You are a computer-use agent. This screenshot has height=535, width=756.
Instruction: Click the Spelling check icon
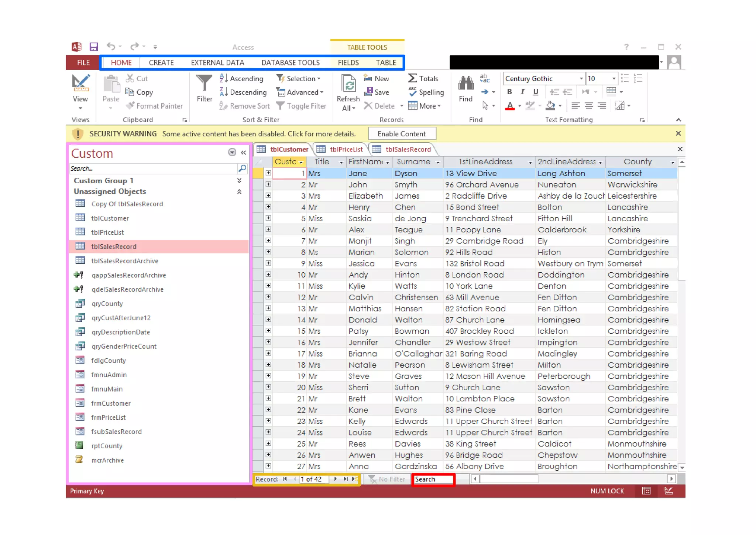[412, 92]
